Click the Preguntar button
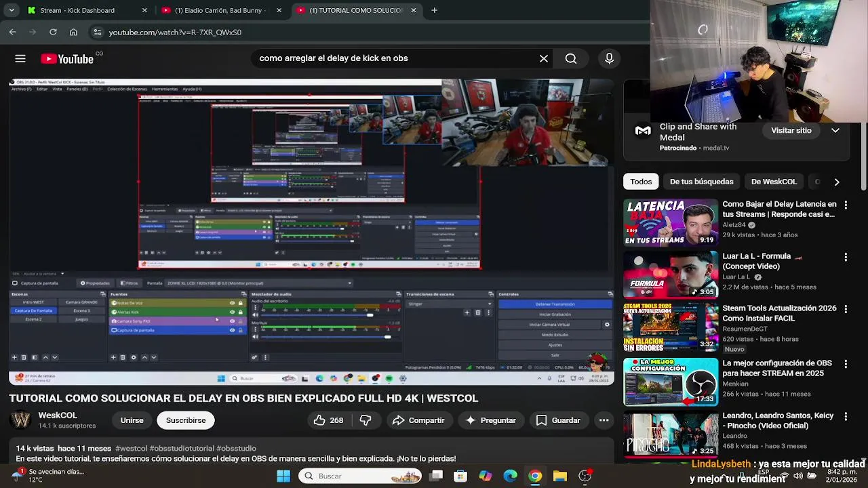The height and width of the screenshot is (488, 868). pos(490,420)
